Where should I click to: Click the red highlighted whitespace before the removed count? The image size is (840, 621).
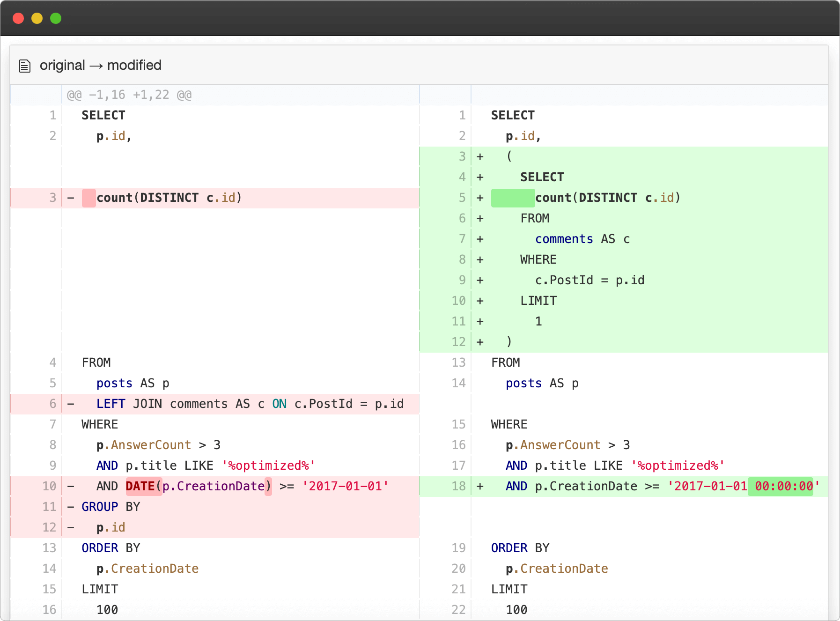point(88,198)
